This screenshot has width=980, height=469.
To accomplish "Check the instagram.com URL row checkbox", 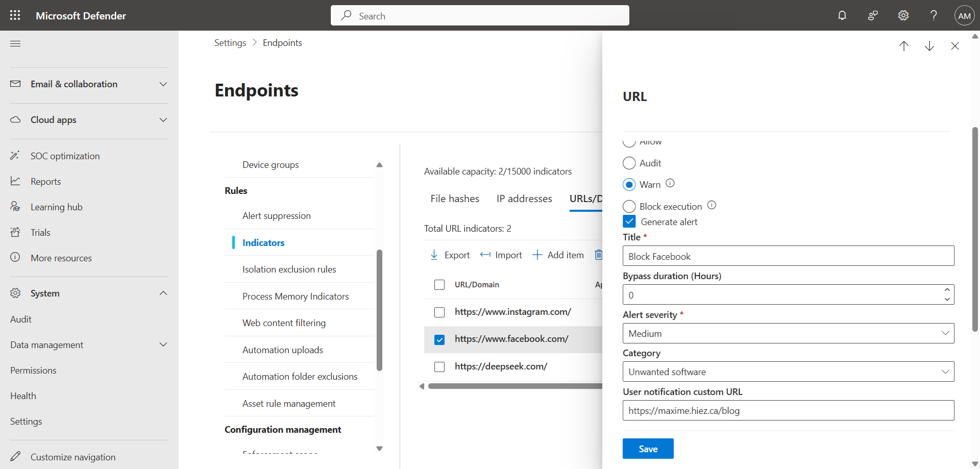I will tap(439, 312).
